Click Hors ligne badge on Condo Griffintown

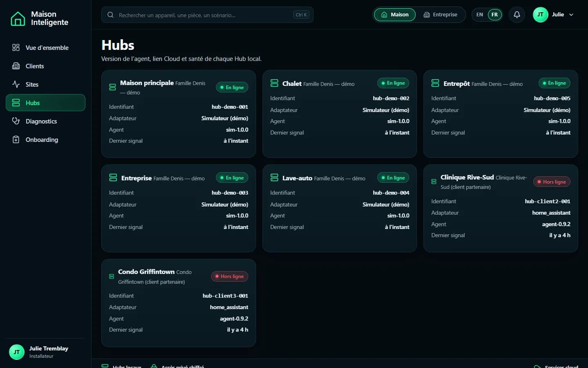229,276
